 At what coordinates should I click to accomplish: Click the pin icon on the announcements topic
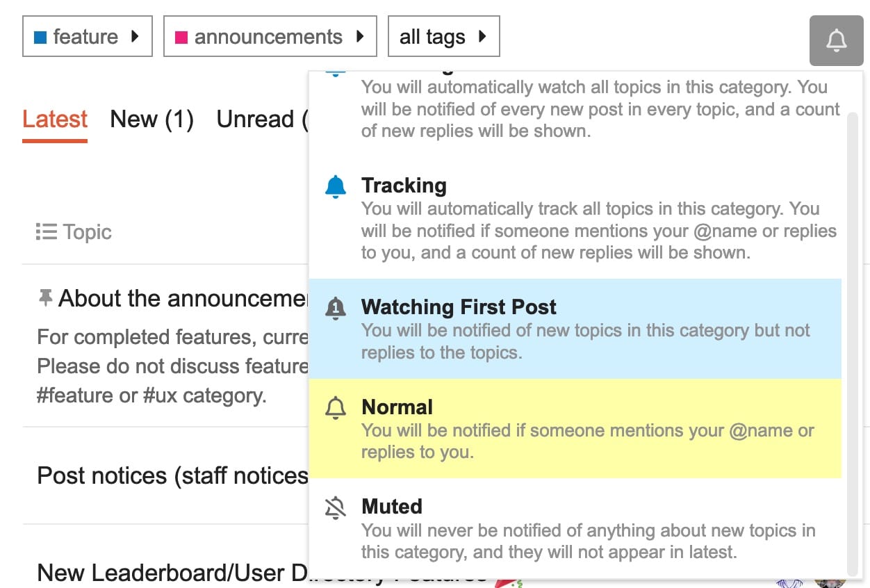(x=45, y=297)
